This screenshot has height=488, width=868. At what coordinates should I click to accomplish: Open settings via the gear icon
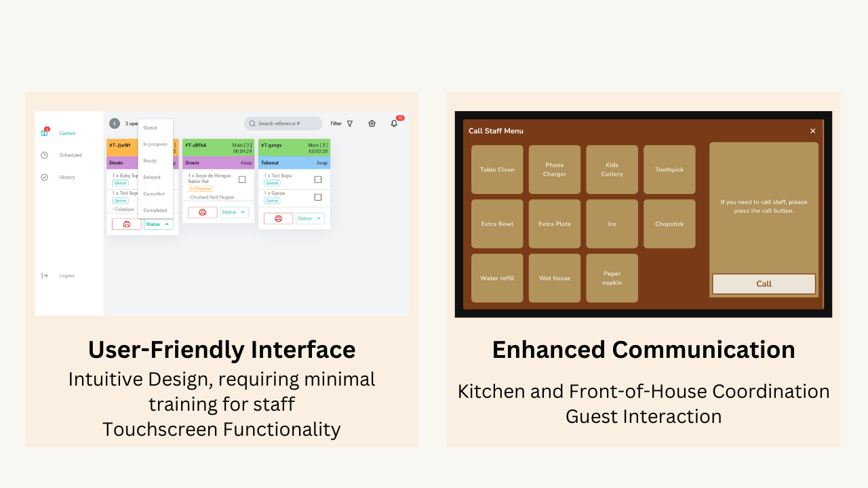coord(372,124)
